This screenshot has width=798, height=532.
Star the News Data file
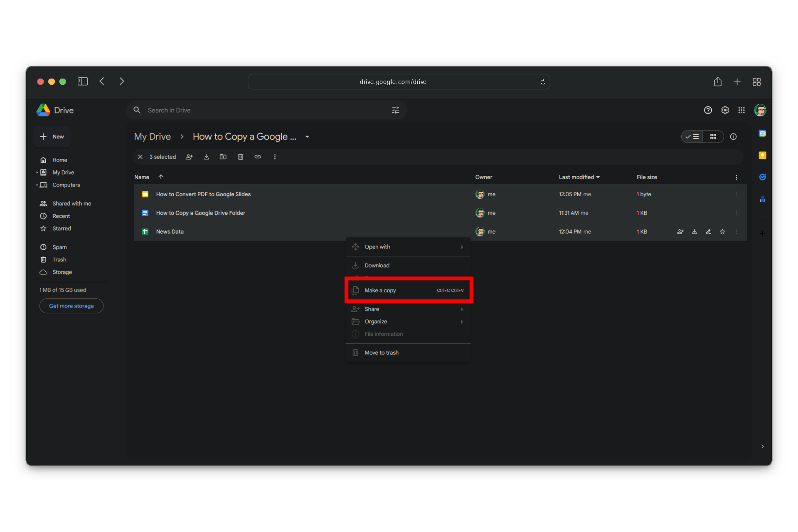point(722,232)
